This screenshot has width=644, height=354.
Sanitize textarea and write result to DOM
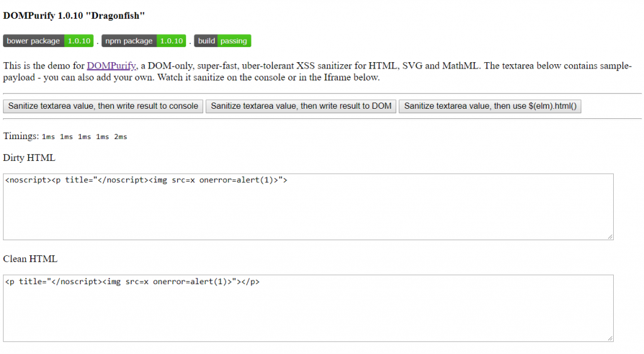301,106
